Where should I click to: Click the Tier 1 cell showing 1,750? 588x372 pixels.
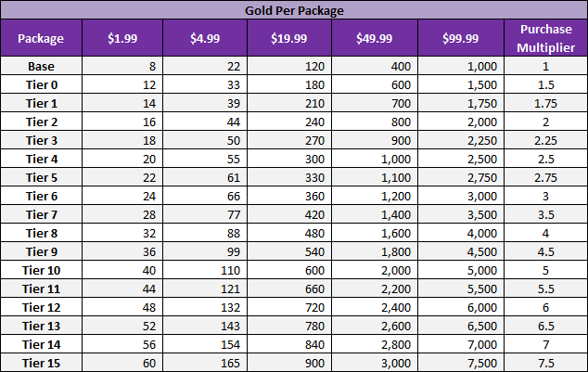click(460, 101)
